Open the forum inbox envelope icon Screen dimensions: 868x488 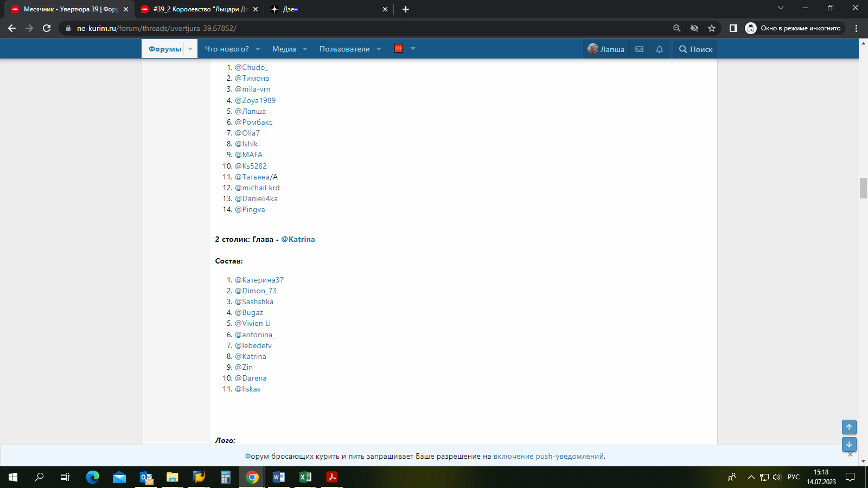[640, 49]
